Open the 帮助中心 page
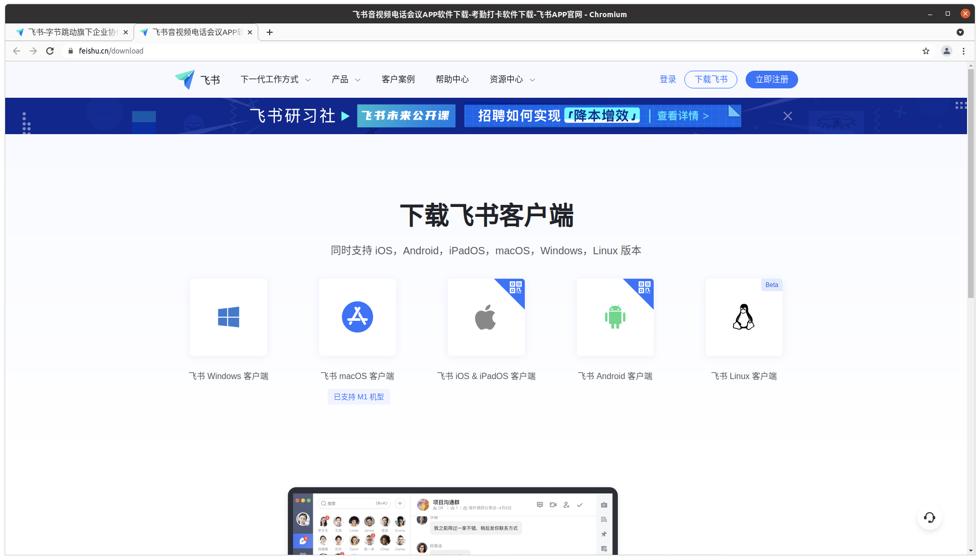The image size is (980, 560). pyautogui.click(x=452, y=80)
